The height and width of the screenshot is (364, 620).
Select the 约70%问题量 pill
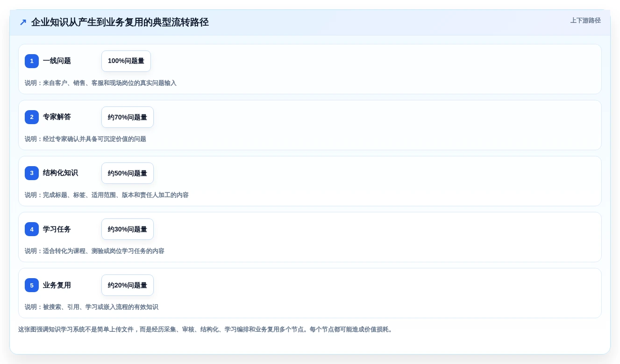point(128,117)
